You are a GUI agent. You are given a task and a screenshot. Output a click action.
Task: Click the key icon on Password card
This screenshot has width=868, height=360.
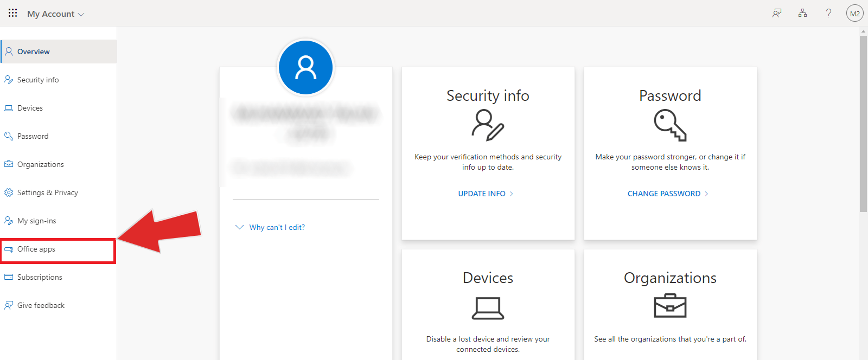pyautogui.click(x=670, y=125)
